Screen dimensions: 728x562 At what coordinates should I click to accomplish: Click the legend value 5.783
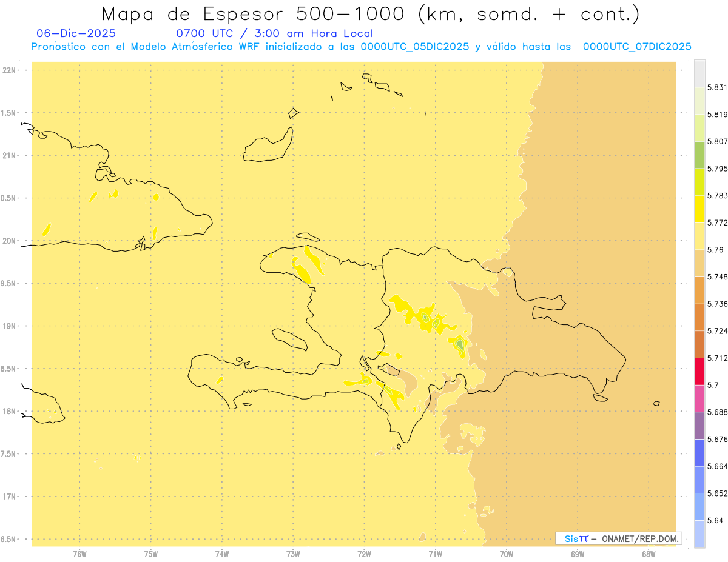(718, 195)
